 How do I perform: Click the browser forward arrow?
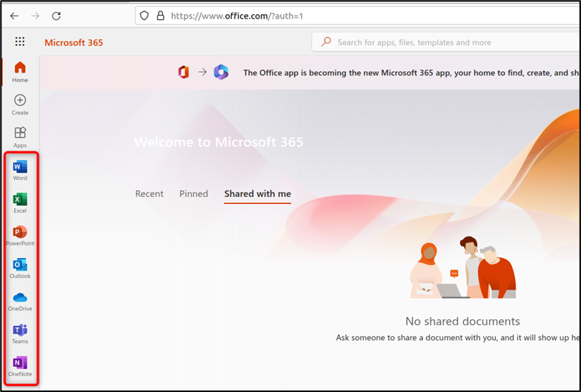36,16
